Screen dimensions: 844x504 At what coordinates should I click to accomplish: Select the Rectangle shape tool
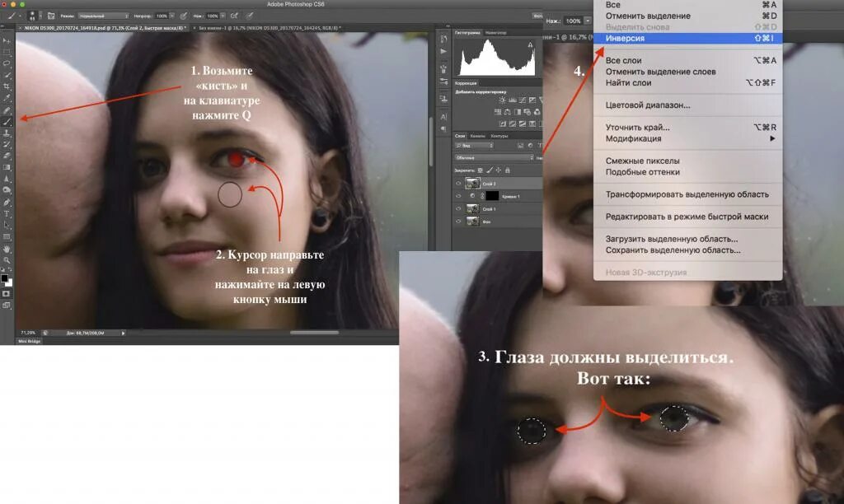point(7,237)
